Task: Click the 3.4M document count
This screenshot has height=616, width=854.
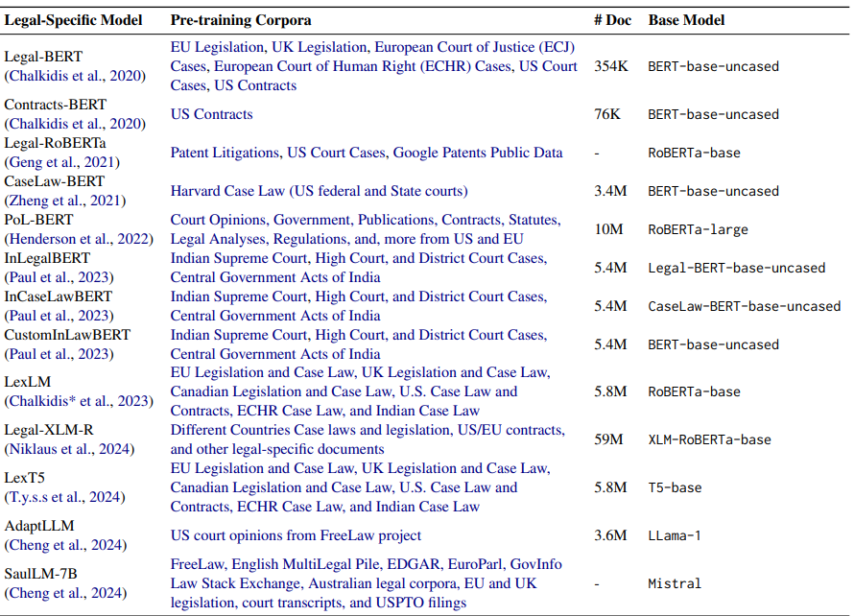Action: pos(610,191)
